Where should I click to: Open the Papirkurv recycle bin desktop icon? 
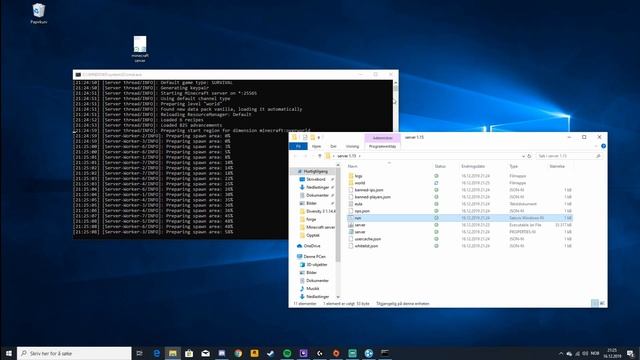coord(38,13)
